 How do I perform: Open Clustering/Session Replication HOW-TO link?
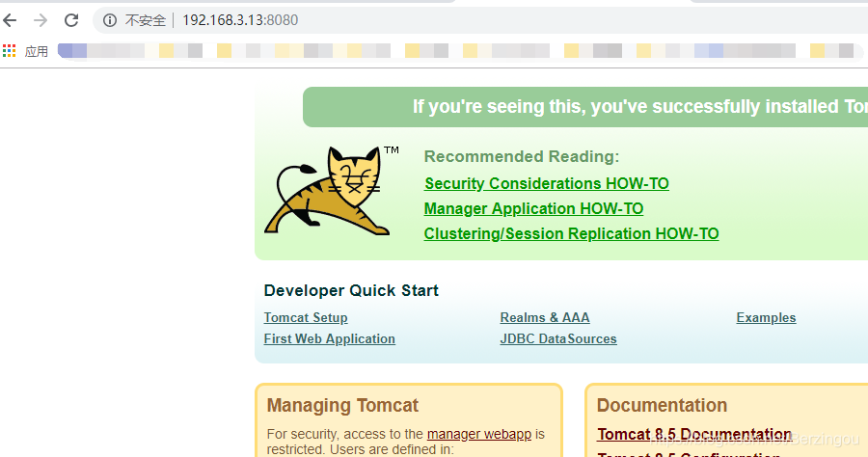pos(571,233)
